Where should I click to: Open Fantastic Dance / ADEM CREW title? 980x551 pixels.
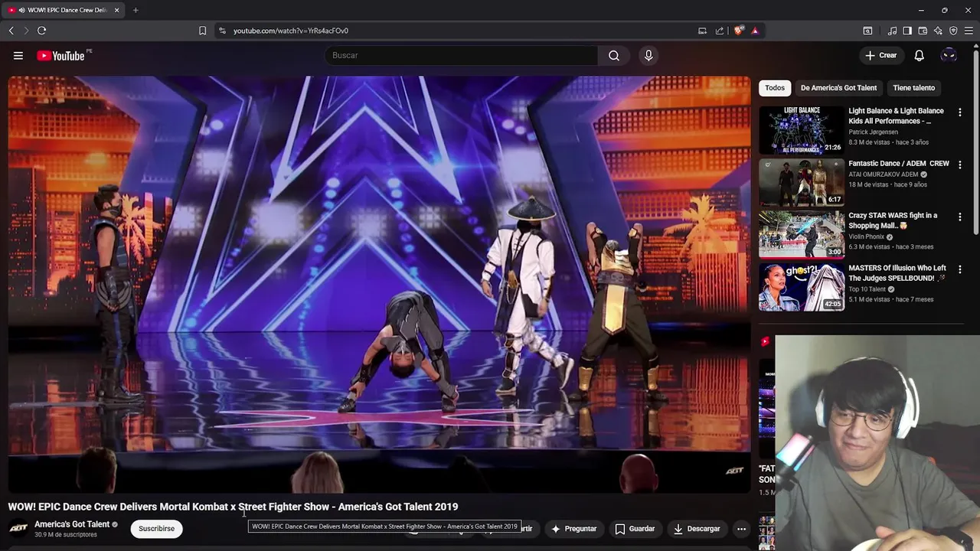click(899, 163)
